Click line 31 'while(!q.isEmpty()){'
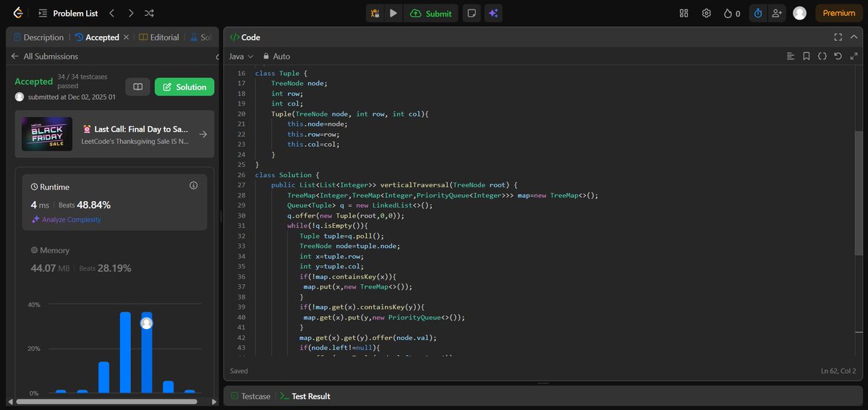868x410 pixels. coord(326,226)
